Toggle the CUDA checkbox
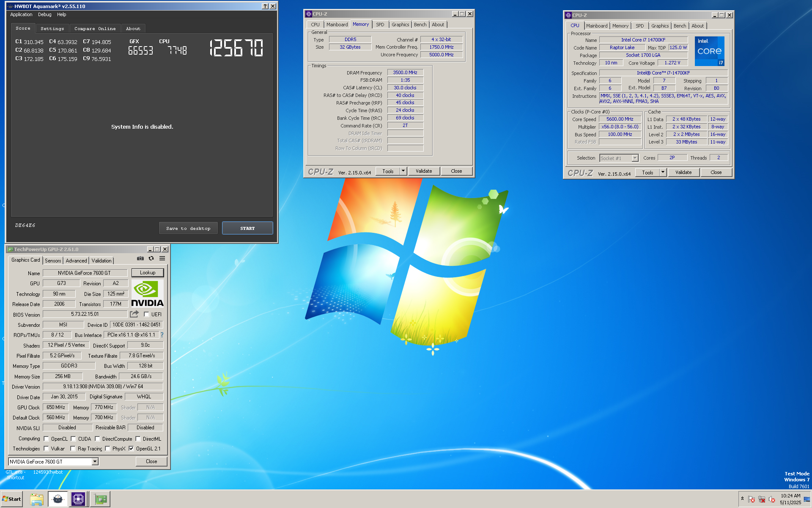 (73, 439)
